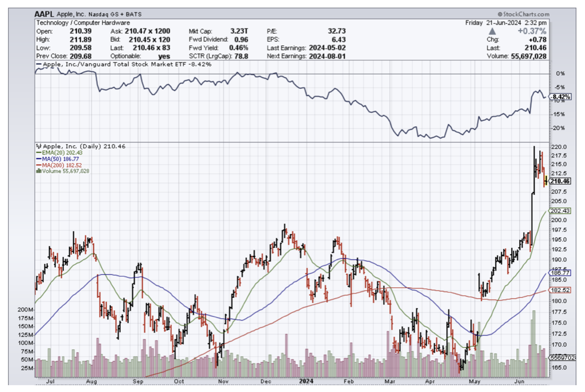Click the Nov label on date axis

(223, 382)
